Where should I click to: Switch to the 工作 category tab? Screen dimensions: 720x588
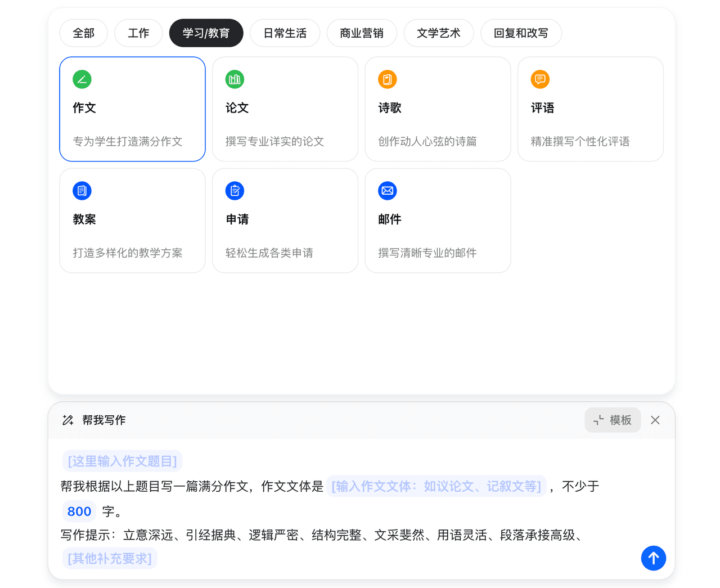(x=138, y=33)
